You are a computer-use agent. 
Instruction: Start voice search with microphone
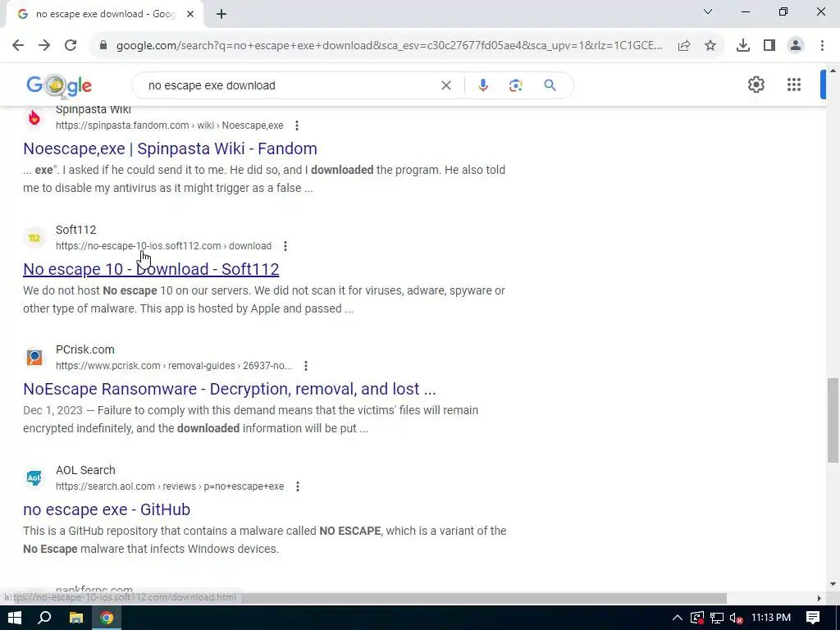coord(483,85)
